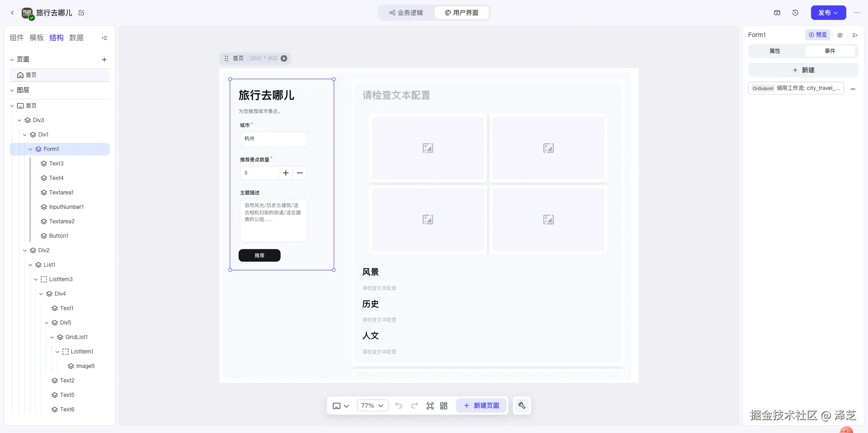Click the version history clock icon

pos(795,13)
